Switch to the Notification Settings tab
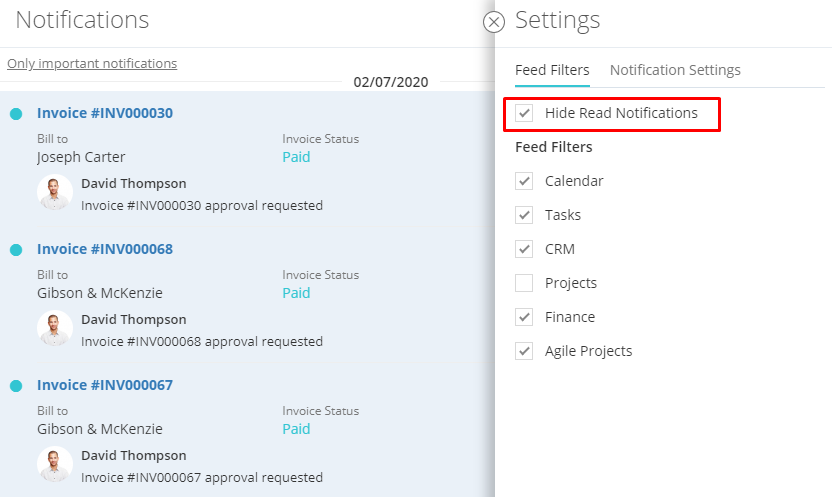Image resolution: width=832 pixels, height=497 pixels. pyautogui.click(x=675, y=70)
